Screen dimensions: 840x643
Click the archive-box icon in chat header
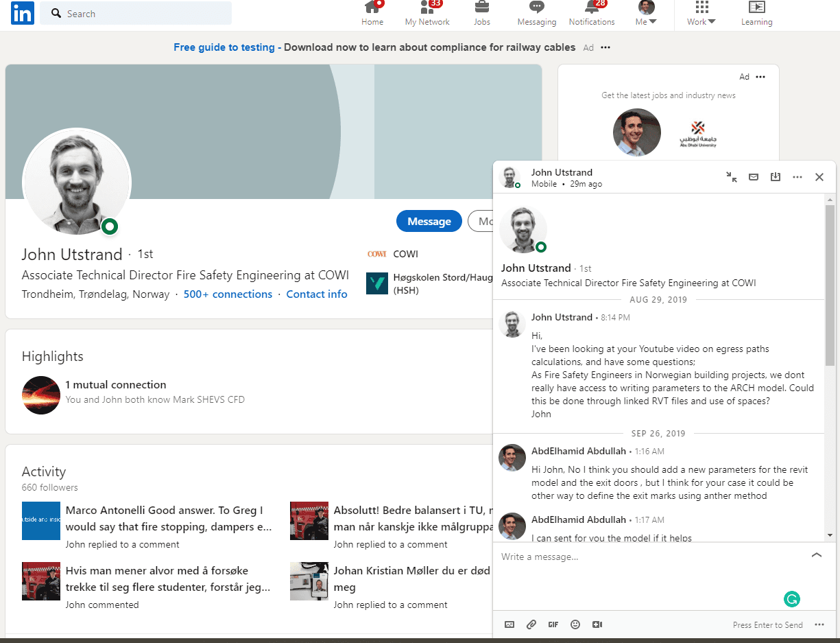(776, 177)
